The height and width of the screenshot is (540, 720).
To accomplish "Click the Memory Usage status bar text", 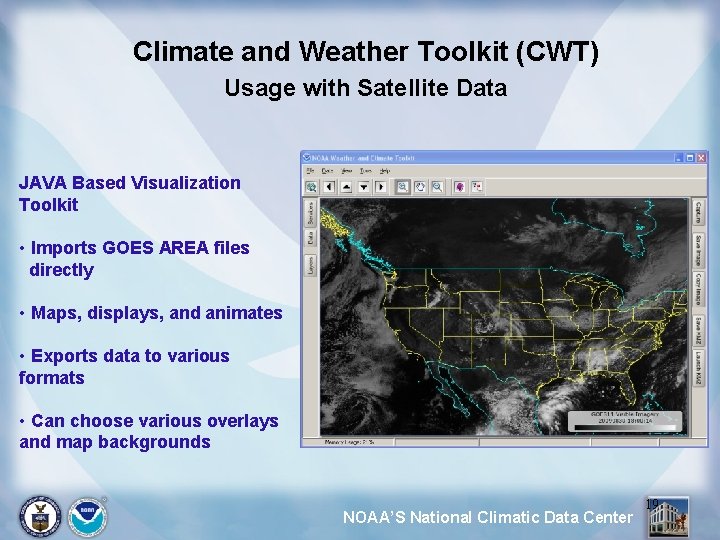I will tap(349, 442).
